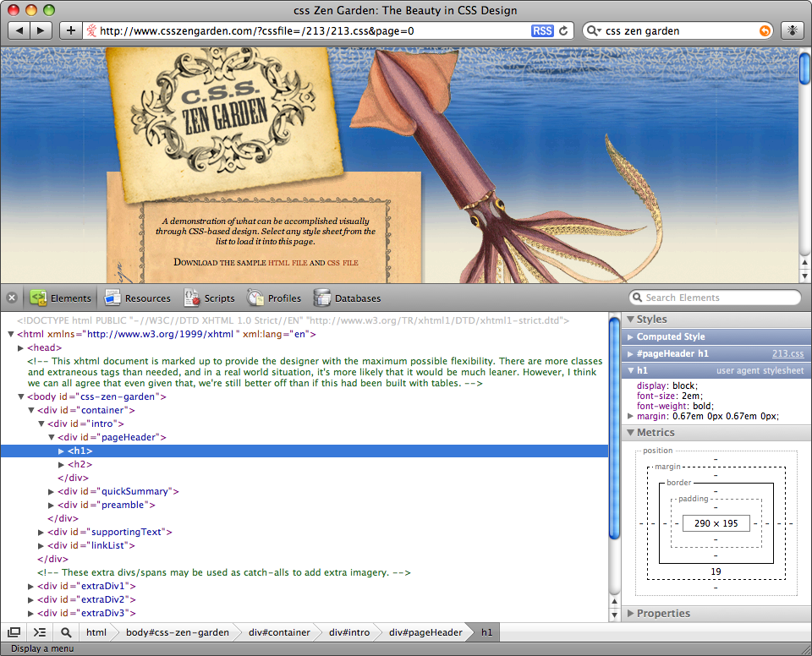Expand the div preamble node

click(x=51, y=505)
